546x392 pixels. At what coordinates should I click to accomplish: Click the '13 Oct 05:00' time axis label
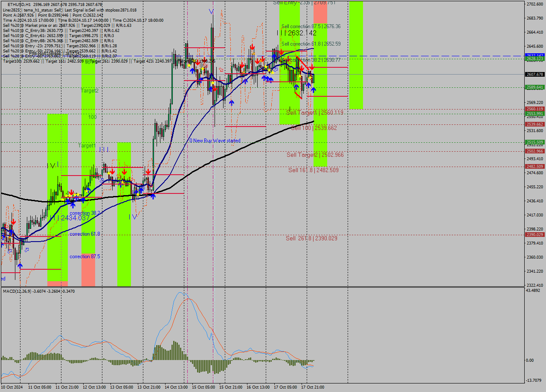coord(121,387)
